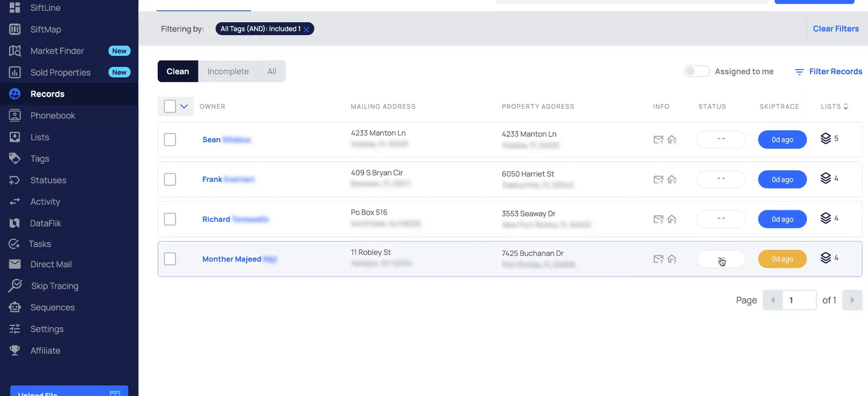The width and height of the screenshot is (868, 396).
Task: Click the page number input field
Action: [799, 300]
